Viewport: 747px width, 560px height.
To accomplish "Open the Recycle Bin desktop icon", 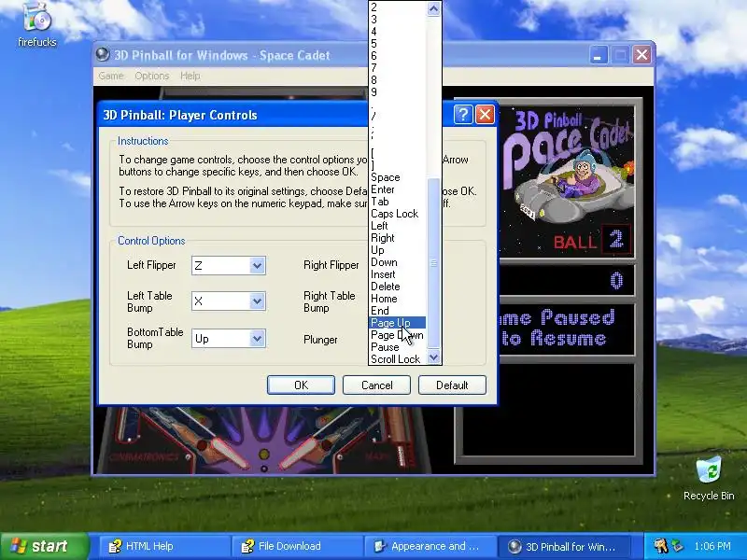I will [x=709, y=479].
